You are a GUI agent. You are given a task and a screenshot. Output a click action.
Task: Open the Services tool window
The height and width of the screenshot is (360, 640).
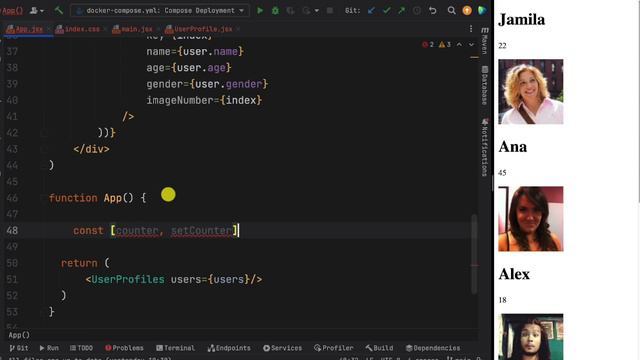click(x=282, y=348)
